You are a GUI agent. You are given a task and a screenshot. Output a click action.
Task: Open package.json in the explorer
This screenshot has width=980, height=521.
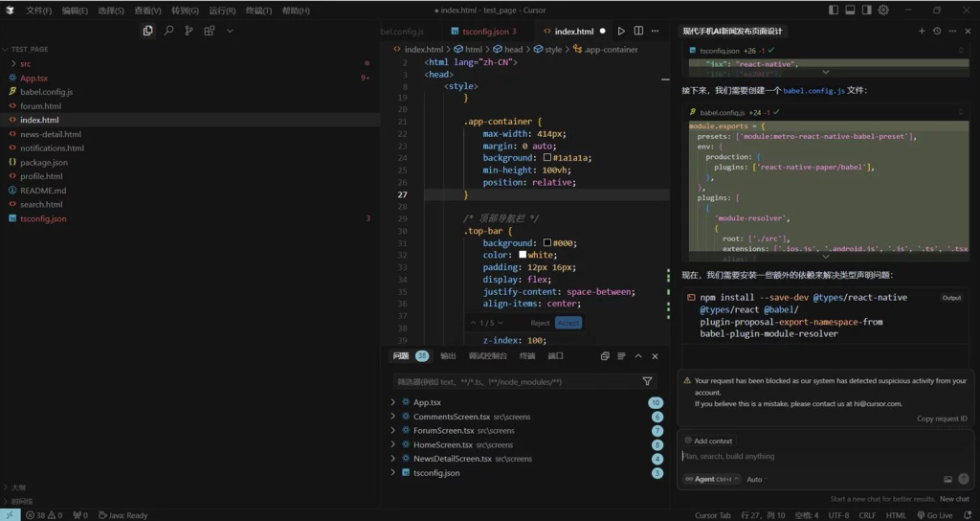44,163
